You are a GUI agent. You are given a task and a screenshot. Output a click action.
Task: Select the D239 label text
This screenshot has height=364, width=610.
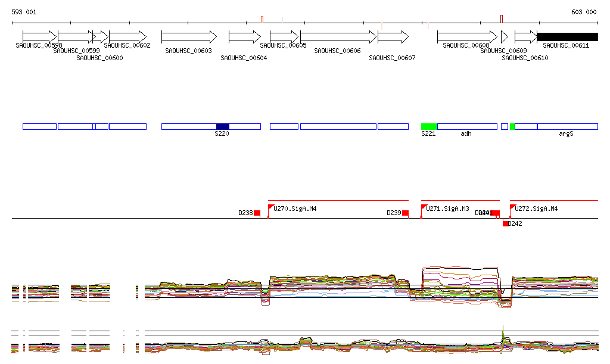pos(394,213)
